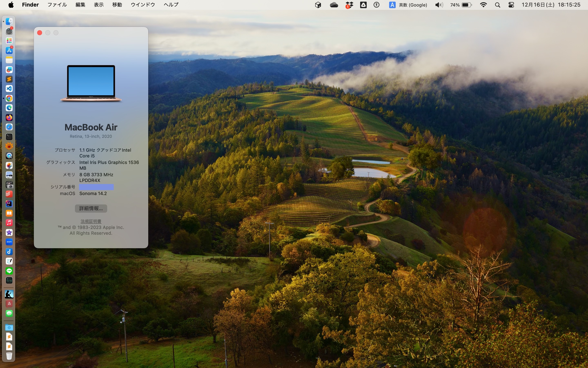Show battery status at 74%

461,5
